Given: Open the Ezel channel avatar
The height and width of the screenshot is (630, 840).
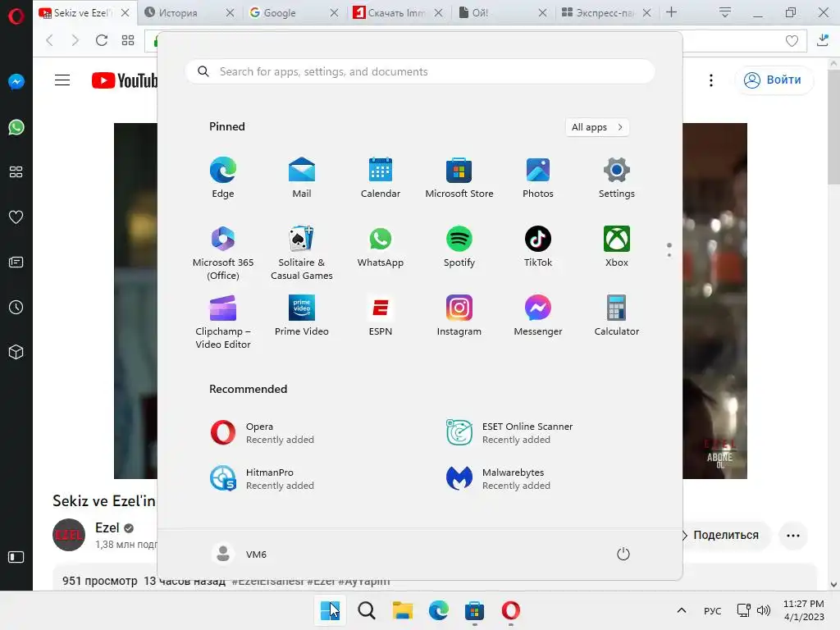Looking at the screenshot, I should tap(69, 535).
